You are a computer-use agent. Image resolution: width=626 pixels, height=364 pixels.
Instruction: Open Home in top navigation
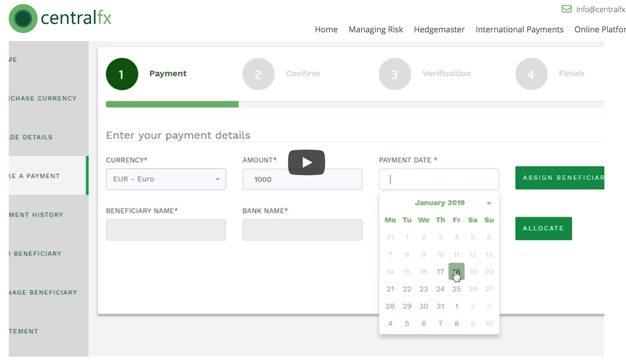326,30
